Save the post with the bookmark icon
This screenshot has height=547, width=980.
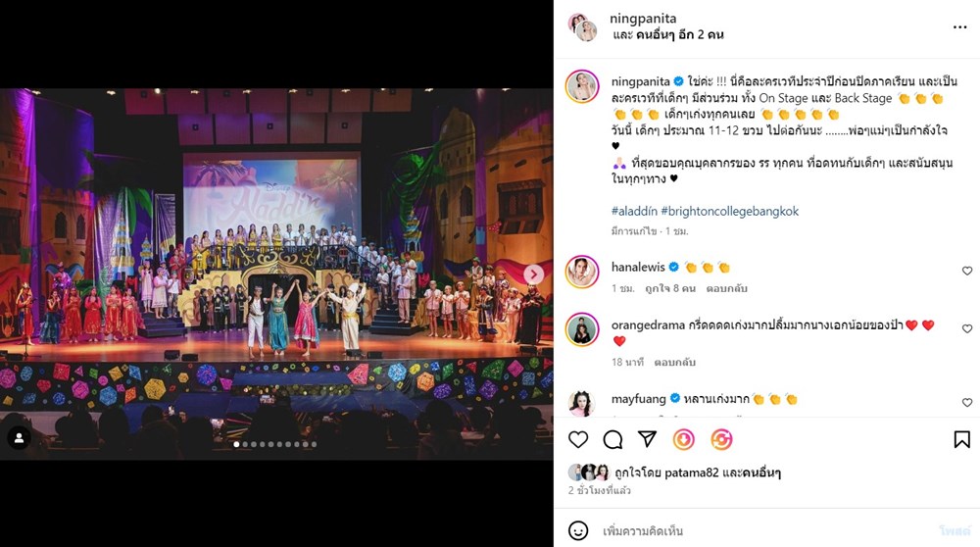pyautogui.click(x=962, y=439)
